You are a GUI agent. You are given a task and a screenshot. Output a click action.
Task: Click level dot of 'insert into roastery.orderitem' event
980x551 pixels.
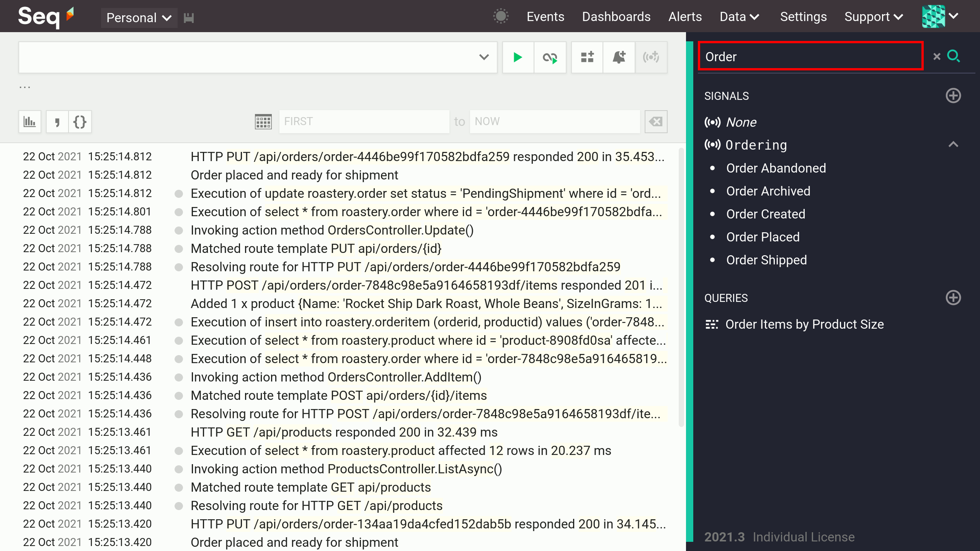point(179,322)
